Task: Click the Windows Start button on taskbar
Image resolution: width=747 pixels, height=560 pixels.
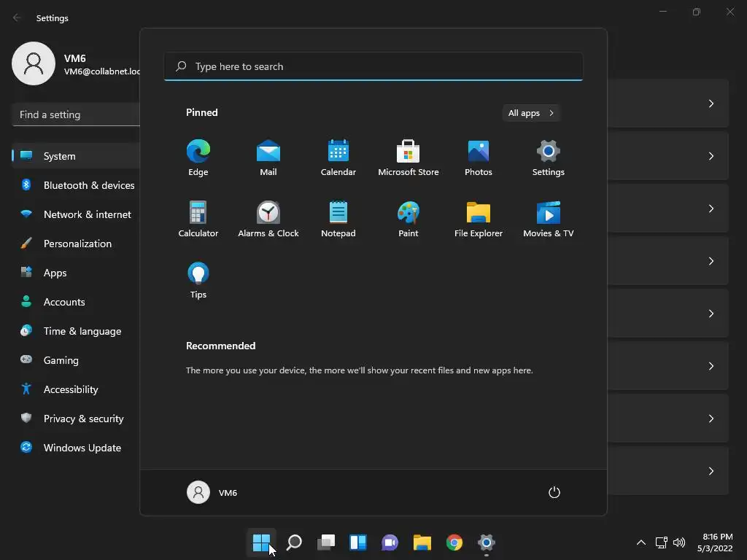Action: [x=261, y=542]
